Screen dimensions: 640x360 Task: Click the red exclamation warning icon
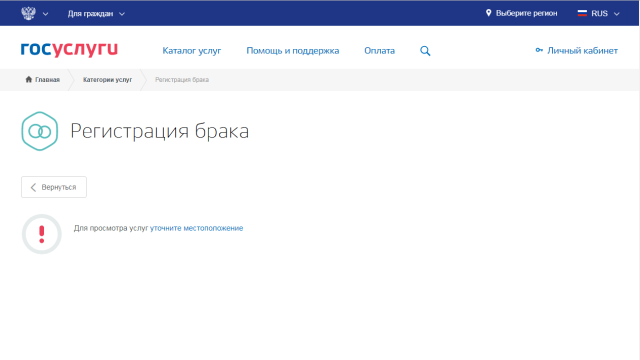tap(42, 234)
